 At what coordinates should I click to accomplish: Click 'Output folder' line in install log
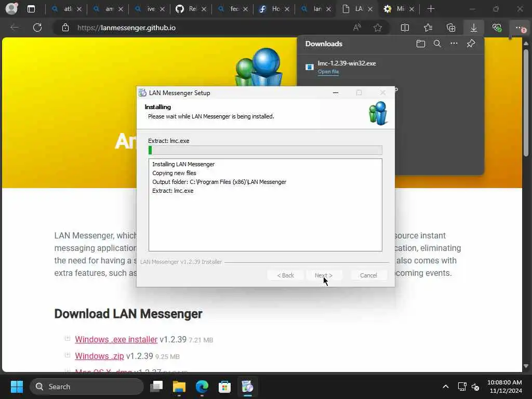pos(219,182)
